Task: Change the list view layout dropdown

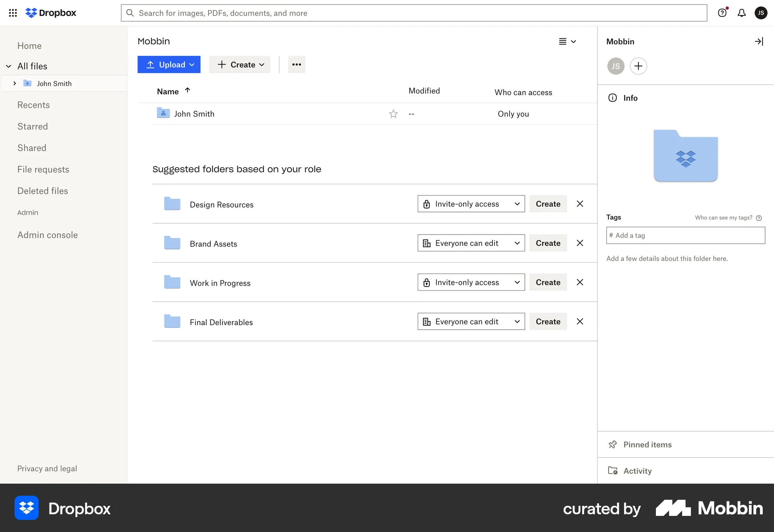Action: (x=567, y=42)
